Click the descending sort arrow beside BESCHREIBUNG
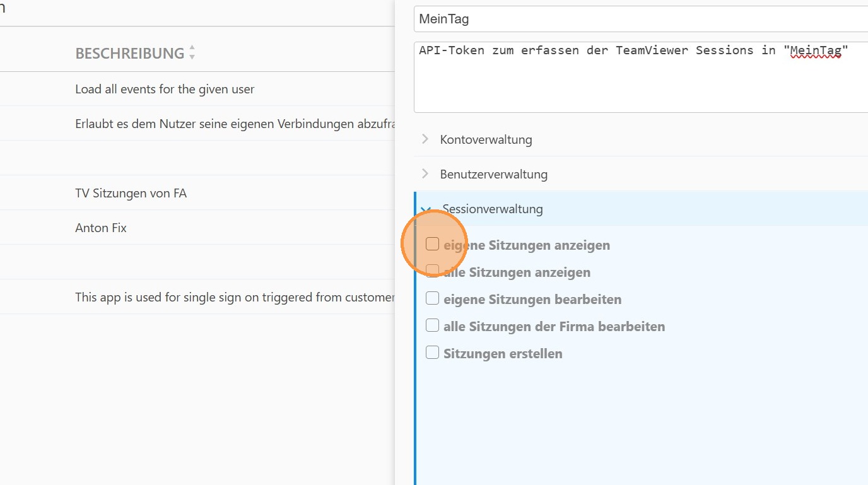This screenshot has width=868, height=485. tap(192, 57)
